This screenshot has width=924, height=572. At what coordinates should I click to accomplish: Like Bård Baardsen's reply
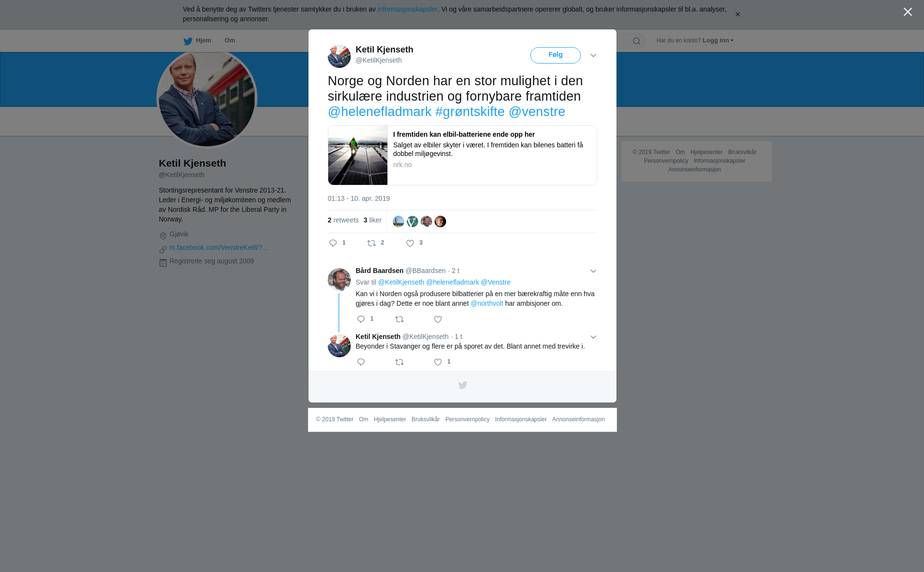438,319
